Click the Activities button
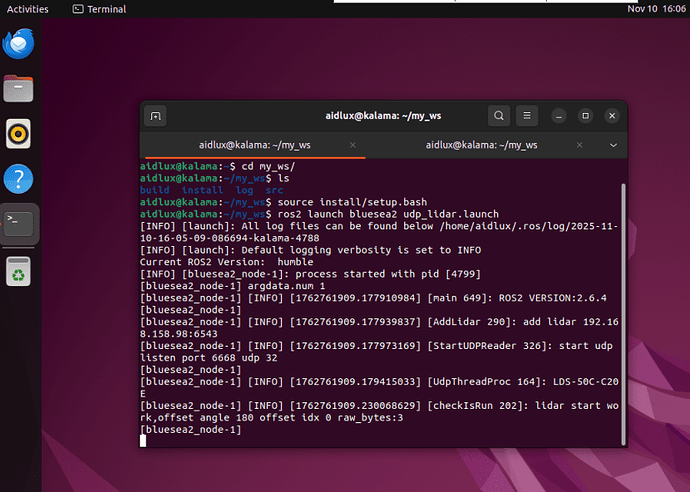690x492 pixels. [x=27, y=9]
